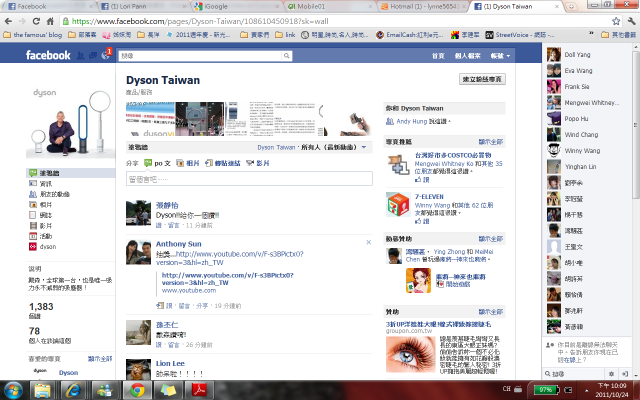Screen dimensions: 640x400
Task: Expand wall filter dropdown next to Dyson Taiwan
Action: pos(364,147)
